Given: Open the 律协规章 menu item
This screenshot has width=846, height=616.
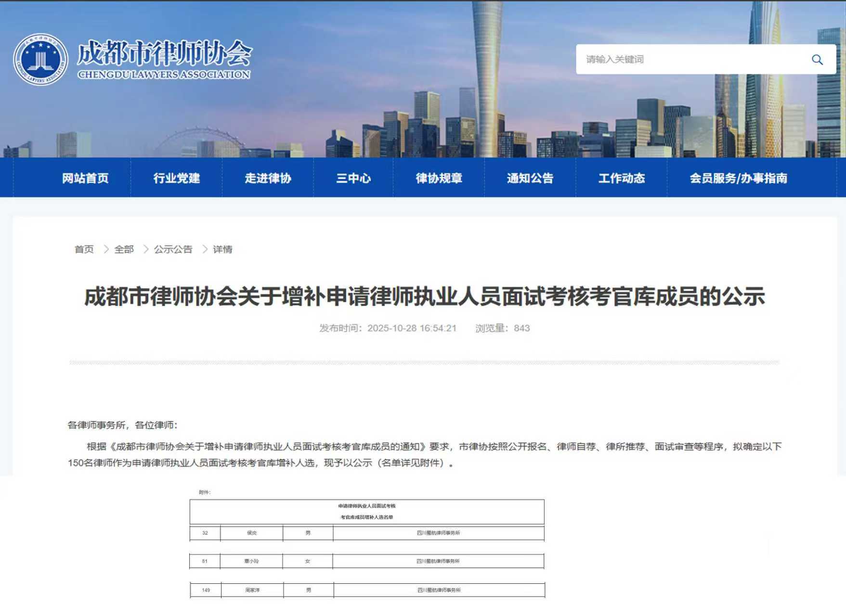Looking at the screenshot, I should [x=439, y=178].
